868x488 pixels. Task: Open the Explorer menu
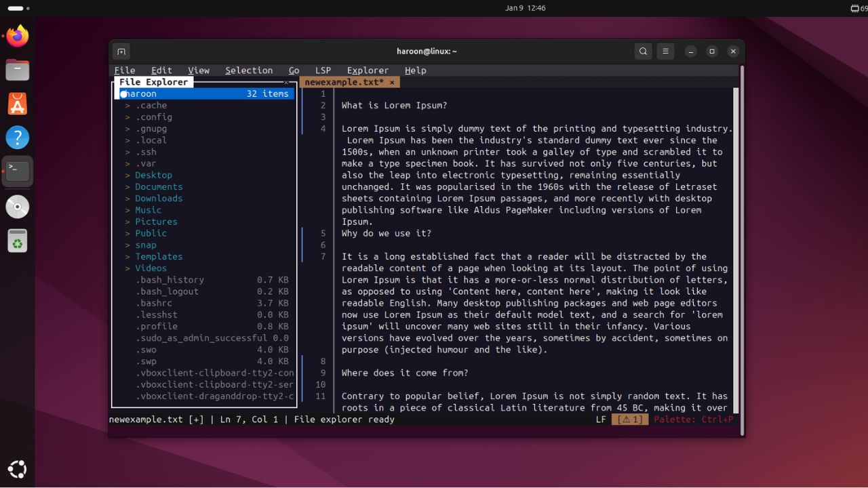coord(368,70)
